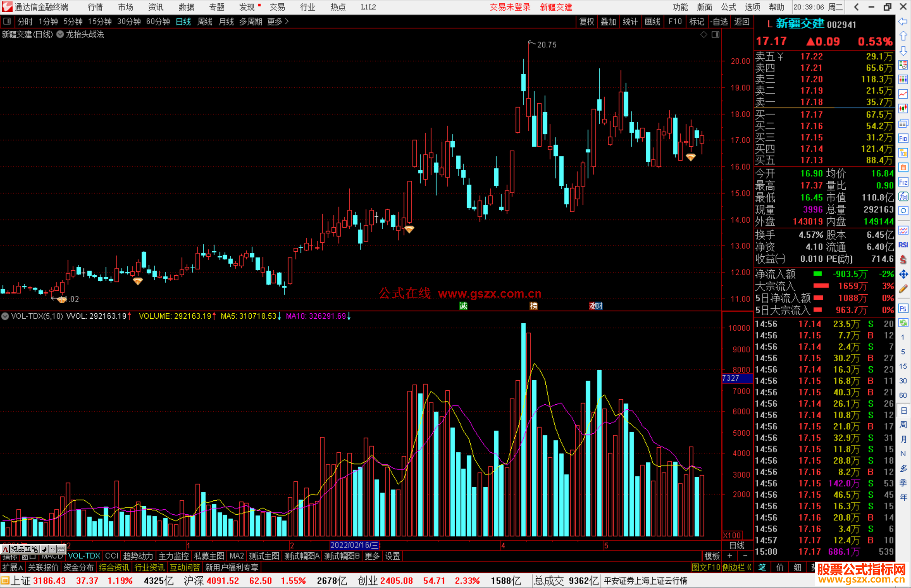Open 图文F10 link
The width and height of the screenshot is (911, 588).
pos(706,567)
